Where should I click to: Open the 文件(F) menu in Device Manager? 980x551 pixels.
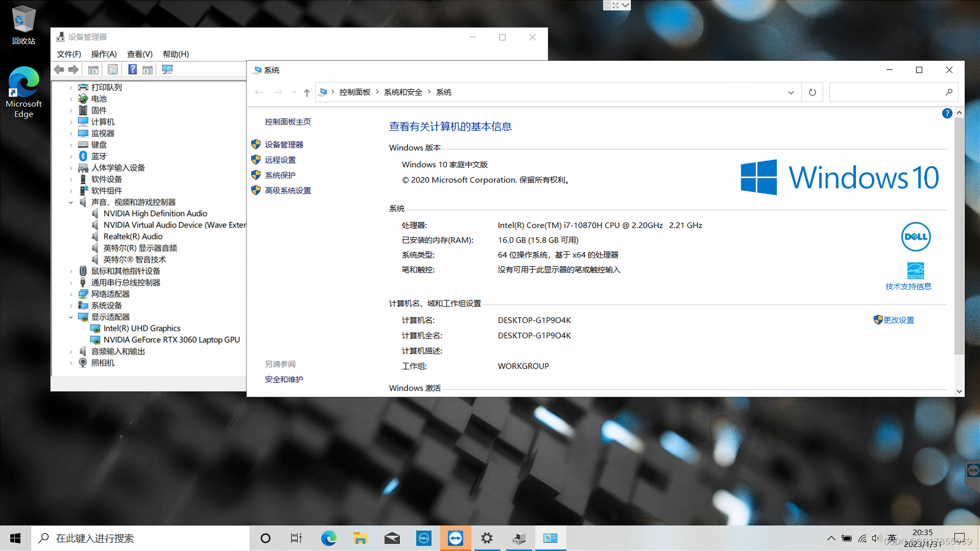69,54
